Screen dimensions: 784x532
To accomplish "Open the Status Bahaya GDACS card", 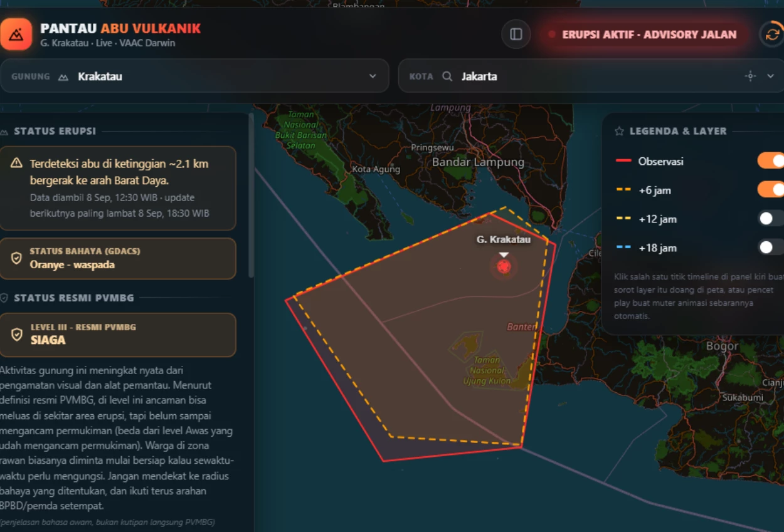I will coord(118,258).
